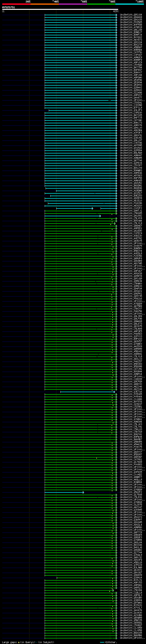Select label UniRef100_Q42690
Image resolution: width=146 pixels, height=644 pixels.
[x=131, y=231]
